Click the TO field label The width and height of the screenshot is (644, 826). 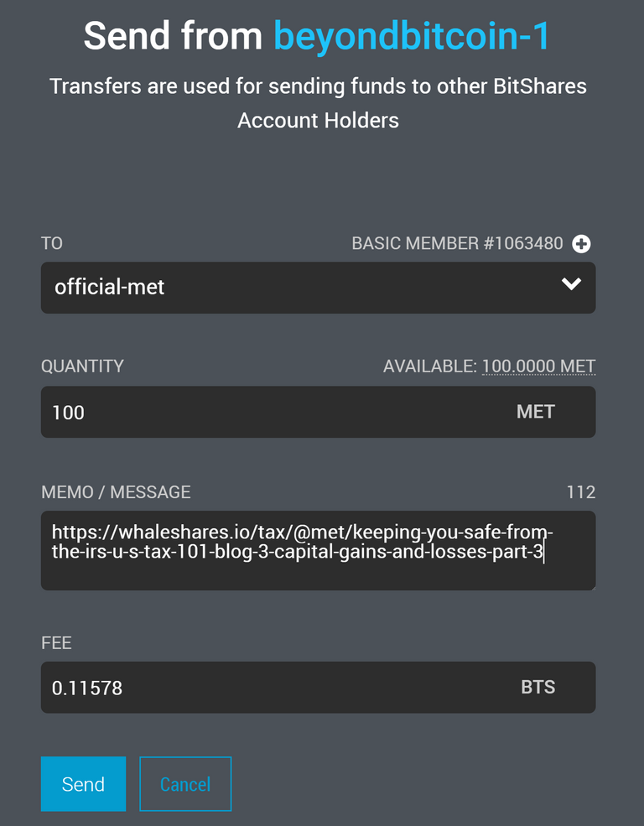[52, 244]
